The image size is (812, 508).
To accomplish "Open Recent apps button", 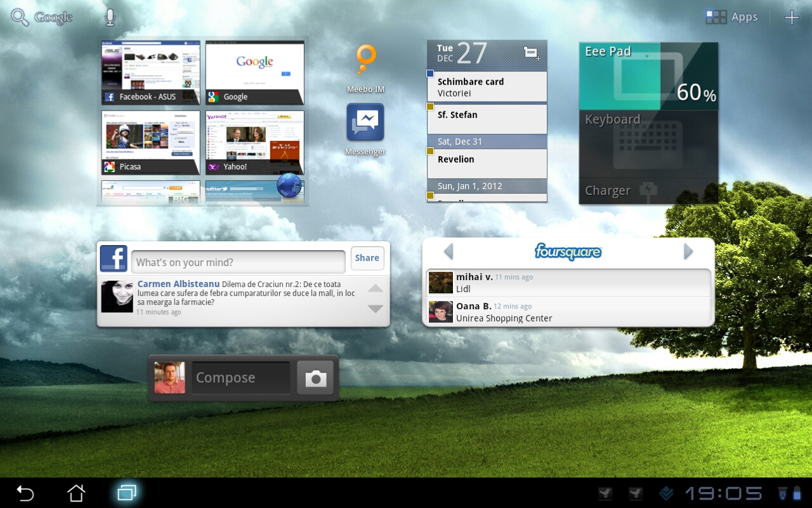I will [x=127, y=493].
